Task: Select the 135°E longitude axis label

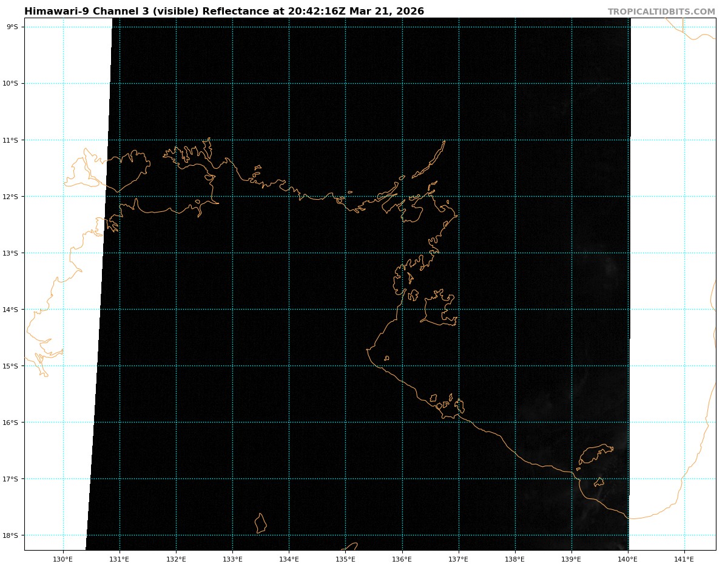Action: 345,559
